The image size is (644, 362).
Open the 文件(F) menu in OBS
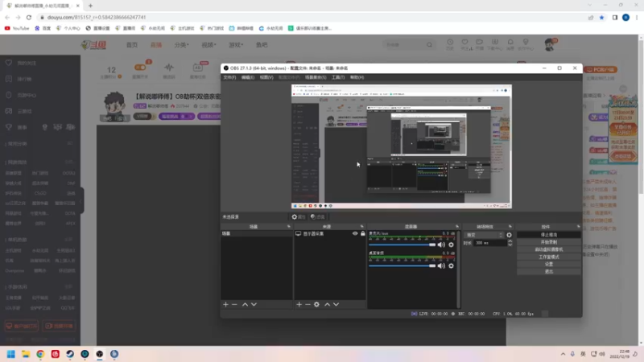coord(229,77)
